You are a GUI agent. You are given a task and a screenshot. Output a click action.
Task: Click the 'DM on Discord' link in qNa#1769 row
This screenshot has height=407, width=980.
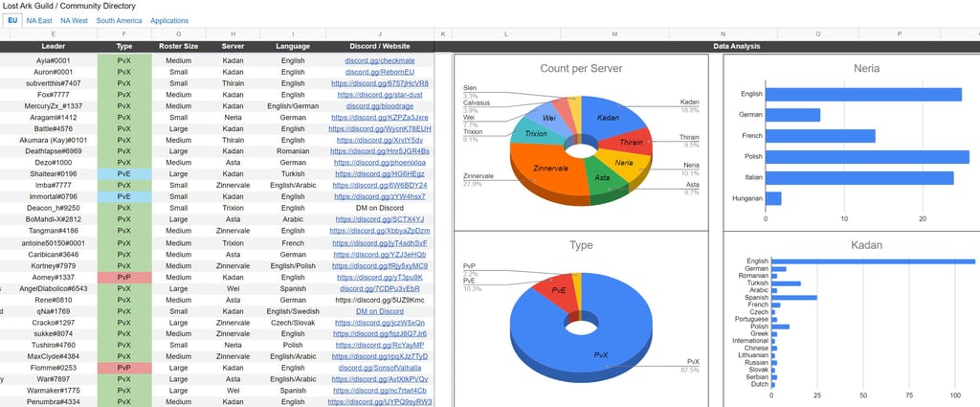[379, 311]
